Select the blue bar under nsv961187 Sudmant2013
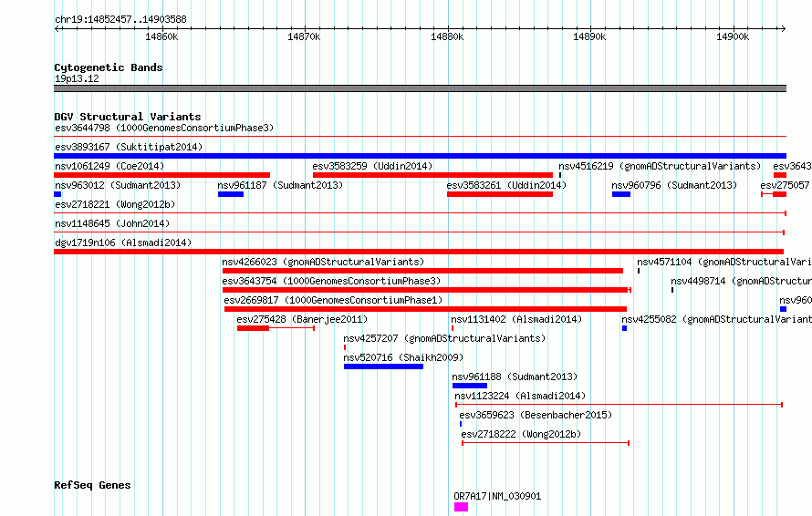Screen dimensions: 812x516 point(231,194)
